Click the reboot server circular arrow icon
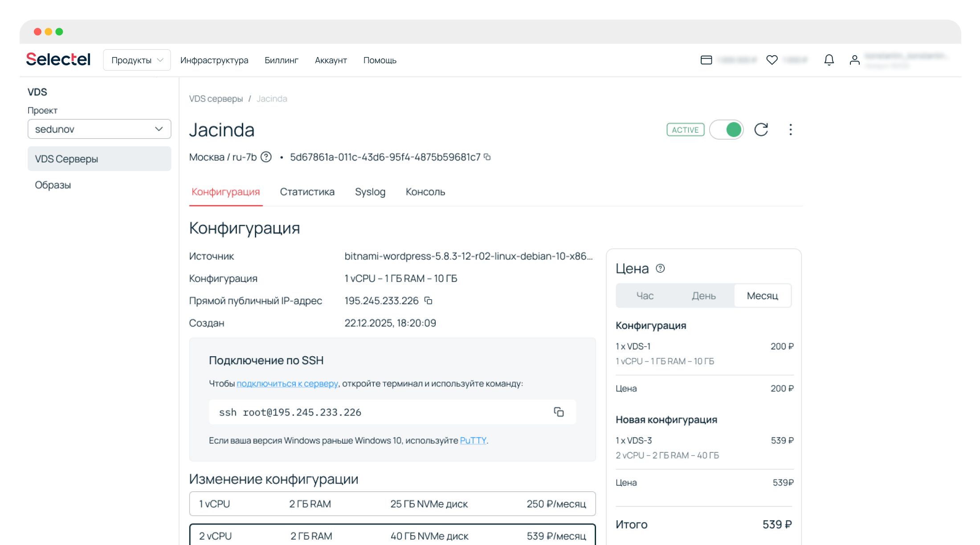 click(x=761, y=130)
